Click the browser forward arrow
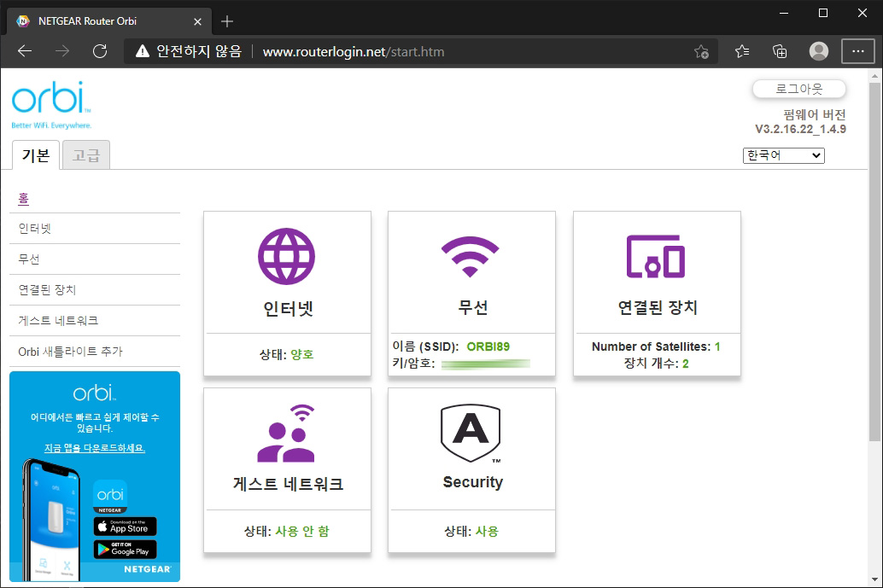The image size is (883, 588). tap(62, 52)
